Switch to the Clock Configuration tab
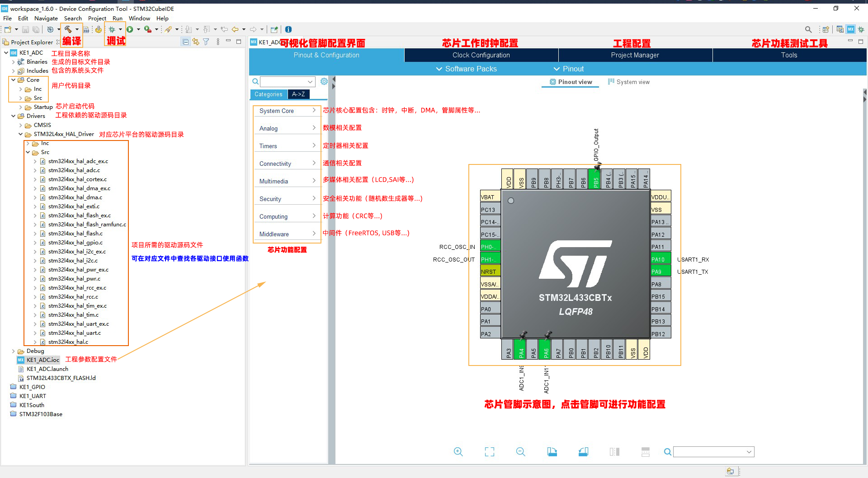Screen dimensions: 868x478 pos(481,55)
